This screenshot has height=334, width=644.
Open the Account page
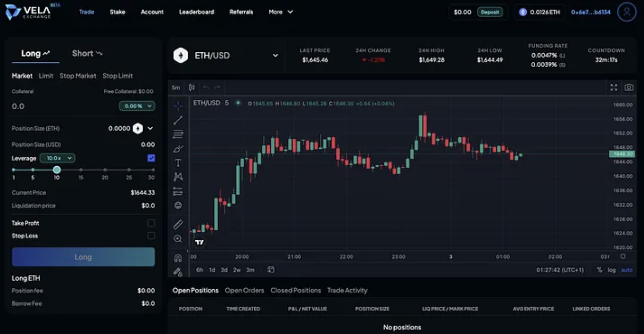152,12
